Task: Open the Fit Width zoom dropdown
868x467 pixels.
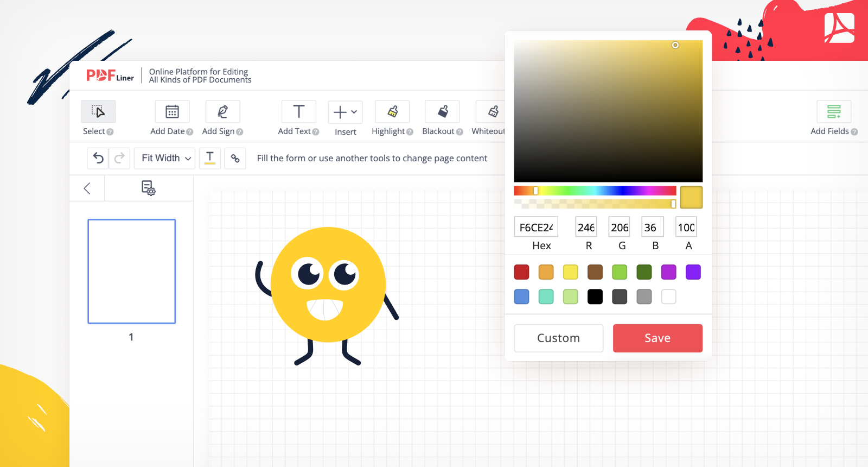Action: pos(165,158)
